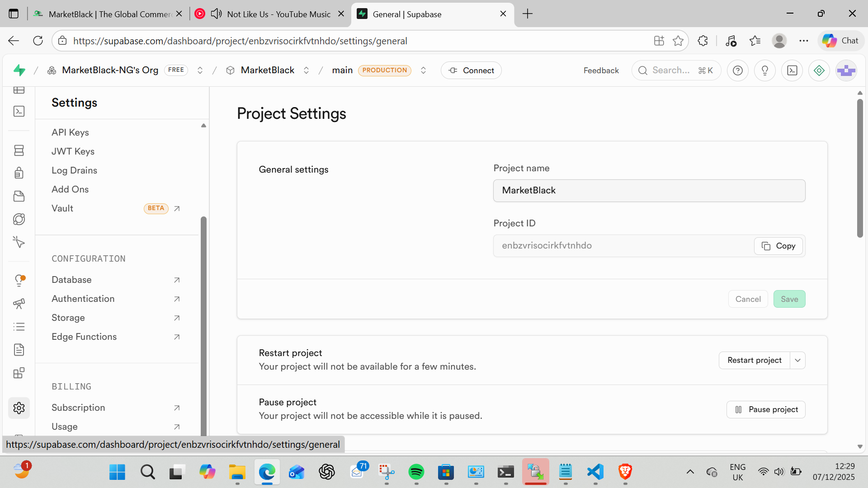The image size is (868, 488).
Task: Open Reports telescope icon in sidebar
Action: (x=19, y=304)
